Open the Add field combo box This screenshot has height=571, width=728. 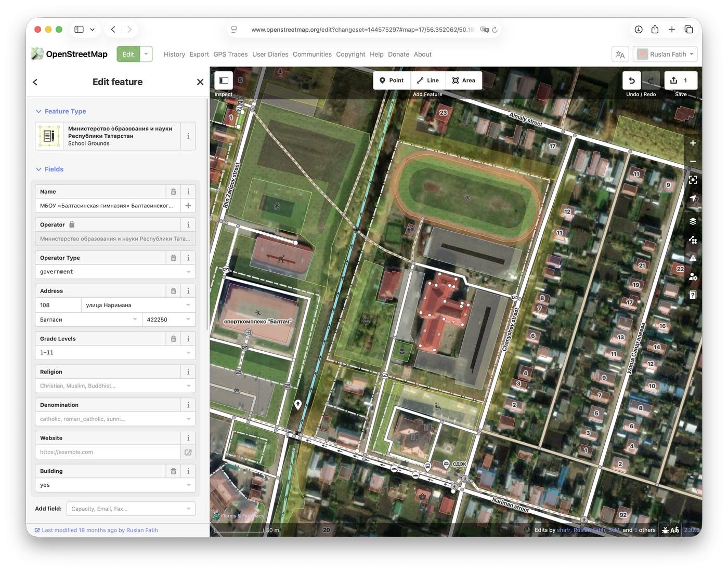pyautogui.click(x=130, y=509)
